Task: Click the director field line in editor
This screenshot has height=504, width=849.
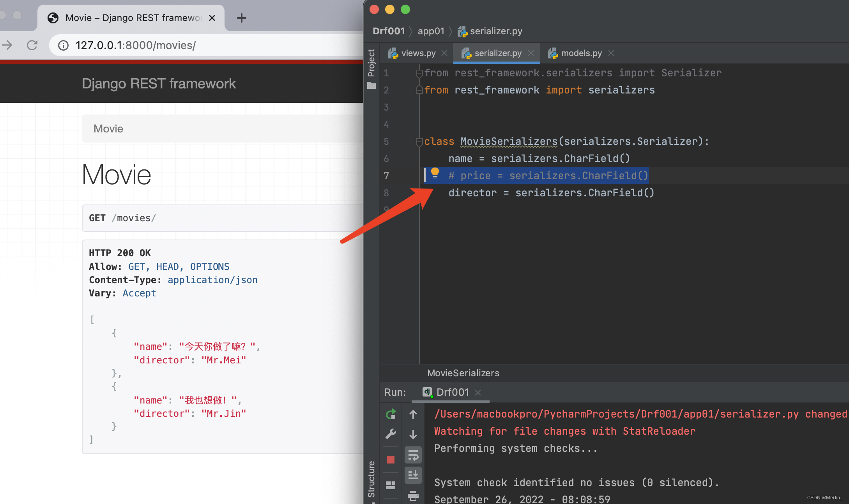Action: pyautogui.click(x=551, y=193)
